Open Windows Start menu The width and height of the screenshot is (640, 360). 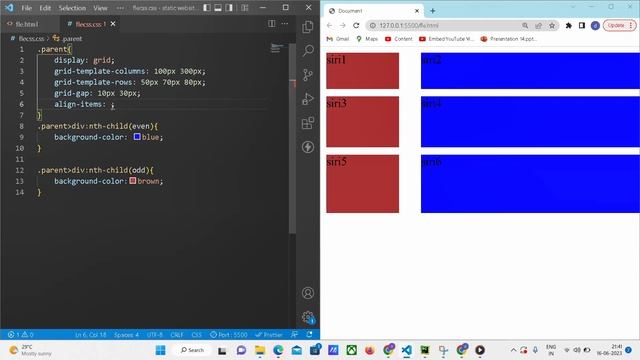tap(160, 350)
